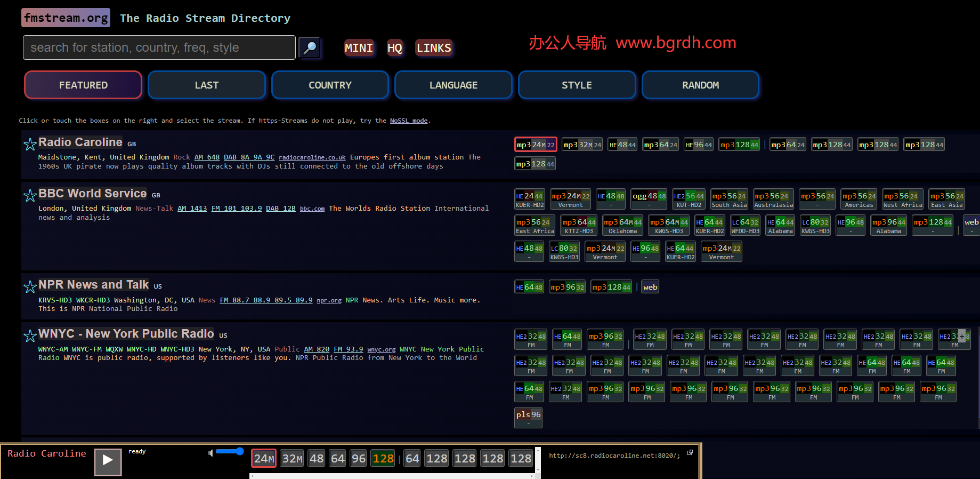Star the BBC World Service station

(x=30, y=195)
